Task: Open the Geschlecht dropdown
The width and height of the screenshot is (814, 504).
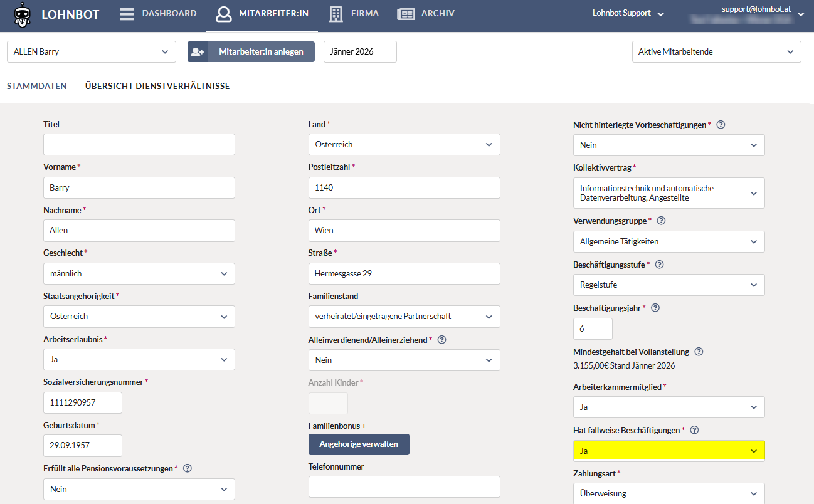Action: (x=139, y=273)
